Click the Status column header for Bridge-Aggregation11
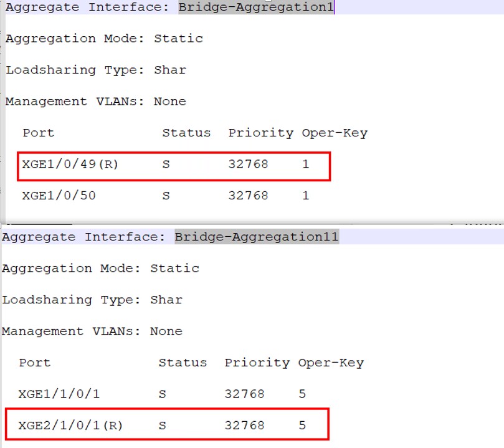This screenshot has width=504, height=448. click(183, 363)
